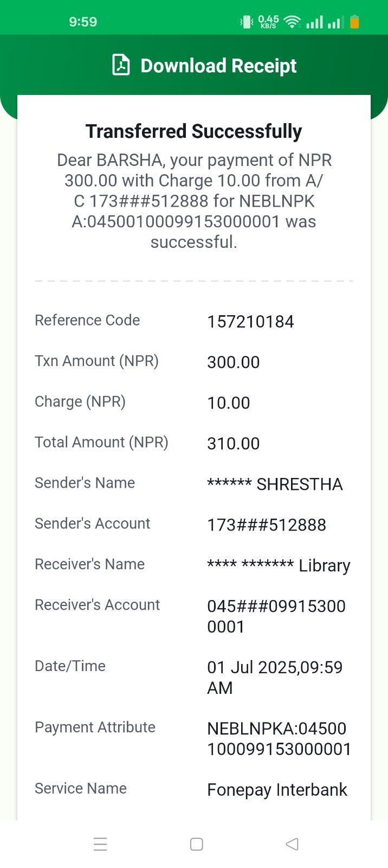Screen dimensions: 388x868
Task: Tap the Transferred Successfully heading
Action: tap(193, 131)
